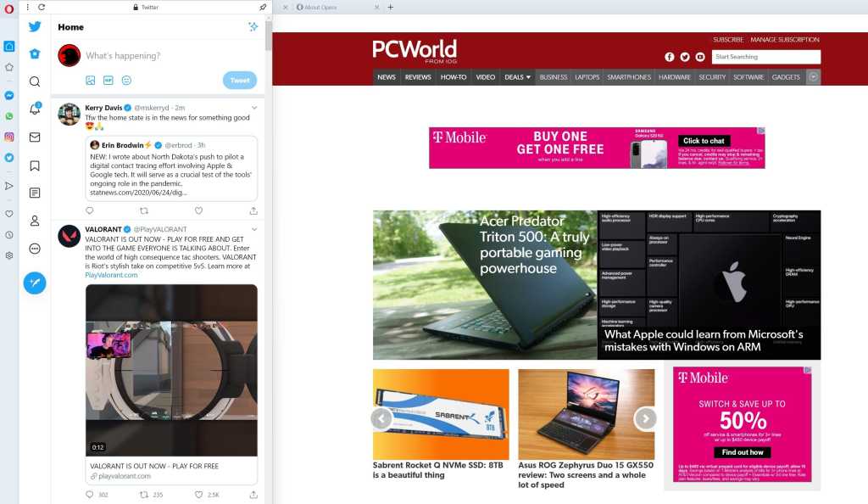Click the Tweet submit button
Viewport: 868px width, 504px height.
tap(240, 81)
